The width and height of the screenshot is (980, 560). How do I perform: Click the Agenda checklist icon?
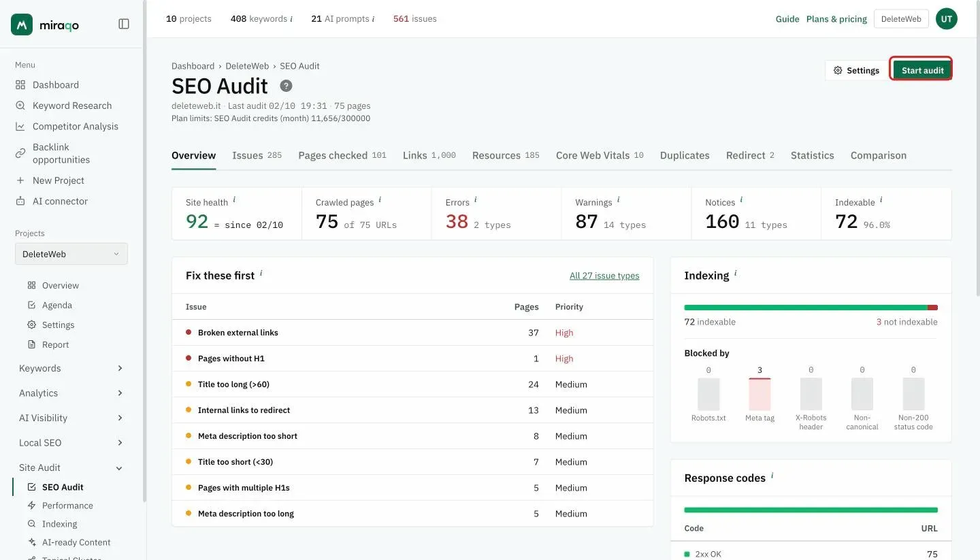[31, 306]
